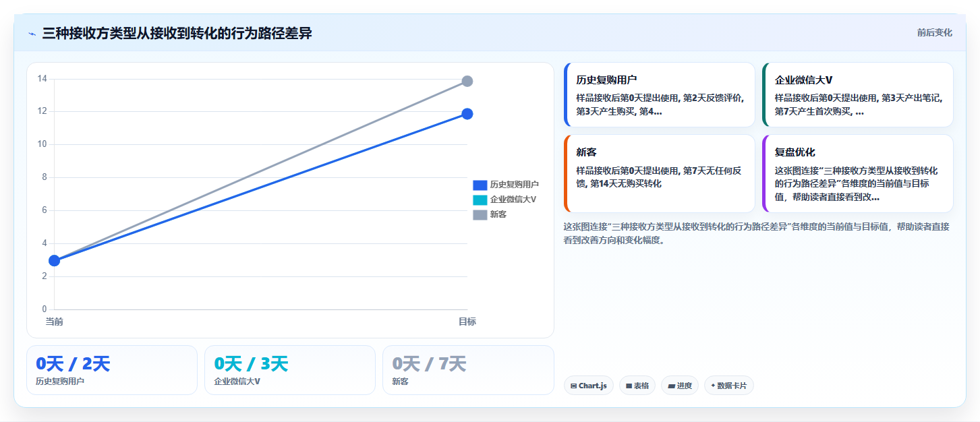Viewport: 980px width, 422px height.
Task: Open the 企业微信大V description card
Action: (x=858, y=95)
